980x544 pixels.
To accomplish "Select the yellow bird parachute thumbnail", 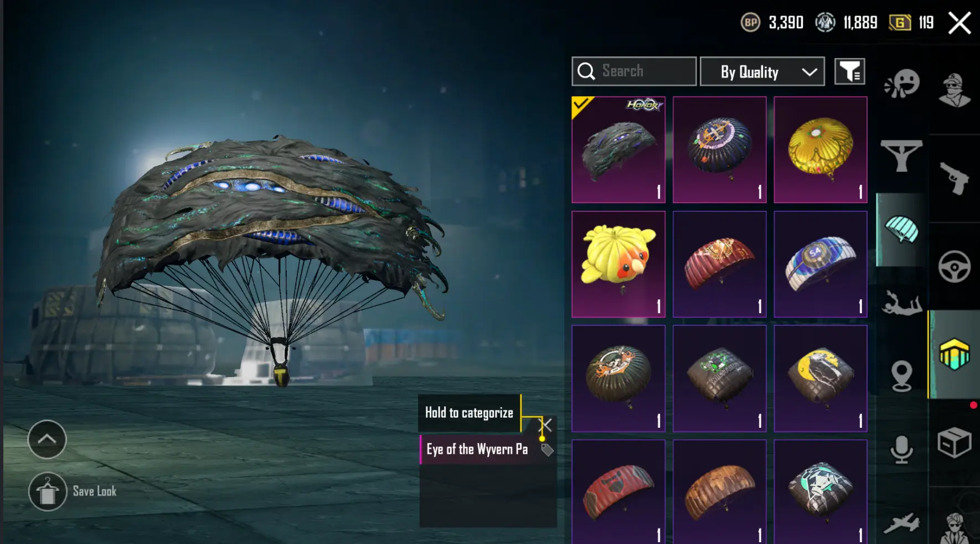I will 618,264.
